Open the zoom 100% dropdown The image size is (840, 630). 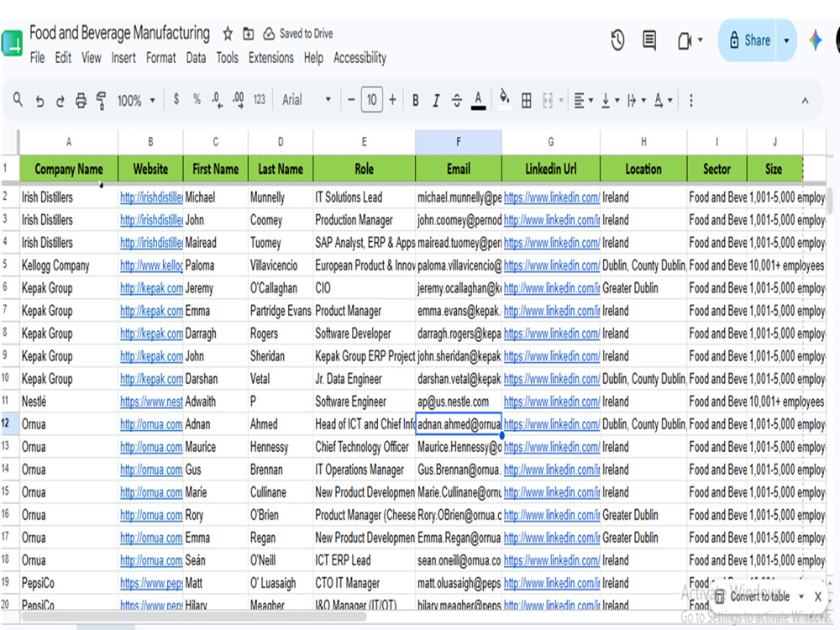coord(136,100)
